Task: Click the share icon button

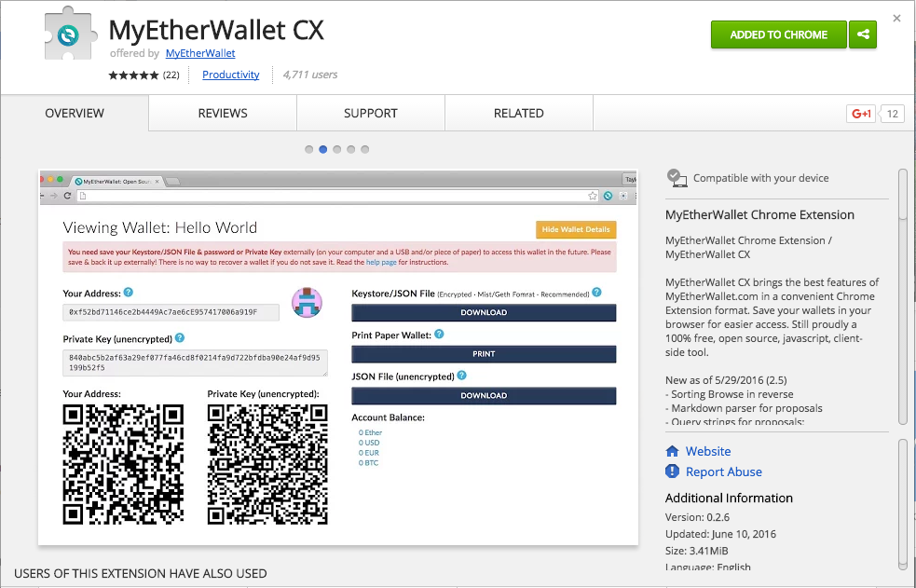Action: (863, 34)
